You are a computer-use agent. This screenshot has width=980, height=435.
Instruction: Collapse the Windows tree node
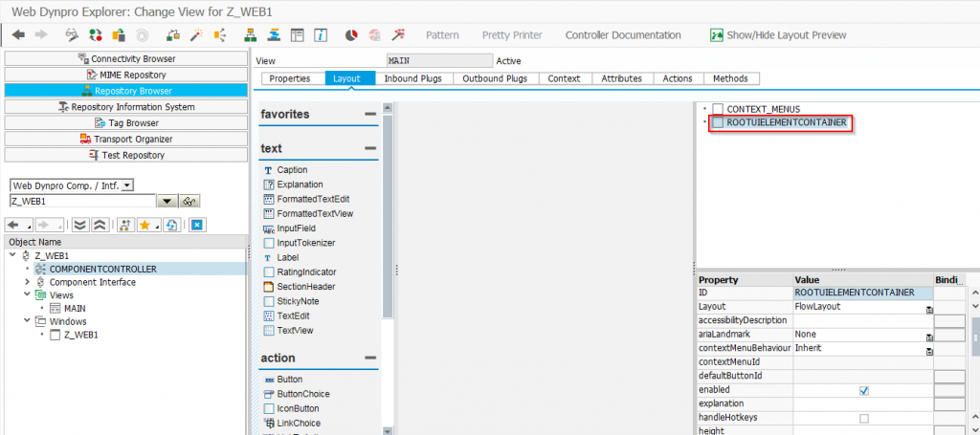click(x=27, y=321)
